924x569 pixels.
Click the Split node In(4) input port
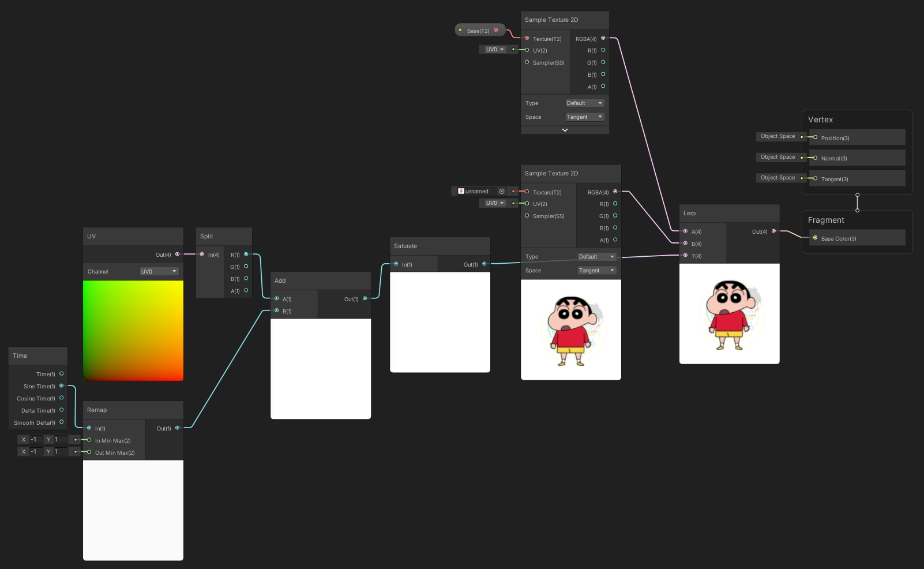[202, 254]
